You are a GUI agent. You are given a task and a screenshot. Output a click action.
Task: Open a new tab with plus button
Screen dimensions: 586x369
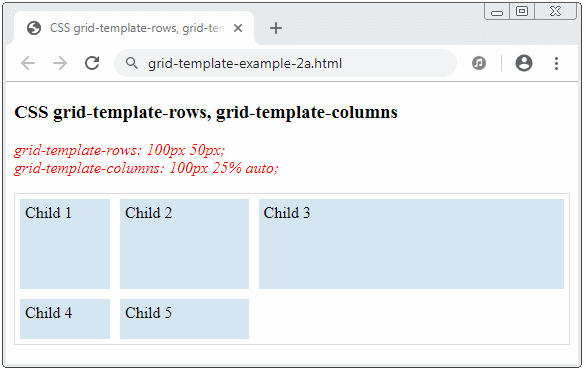point(276,28)
